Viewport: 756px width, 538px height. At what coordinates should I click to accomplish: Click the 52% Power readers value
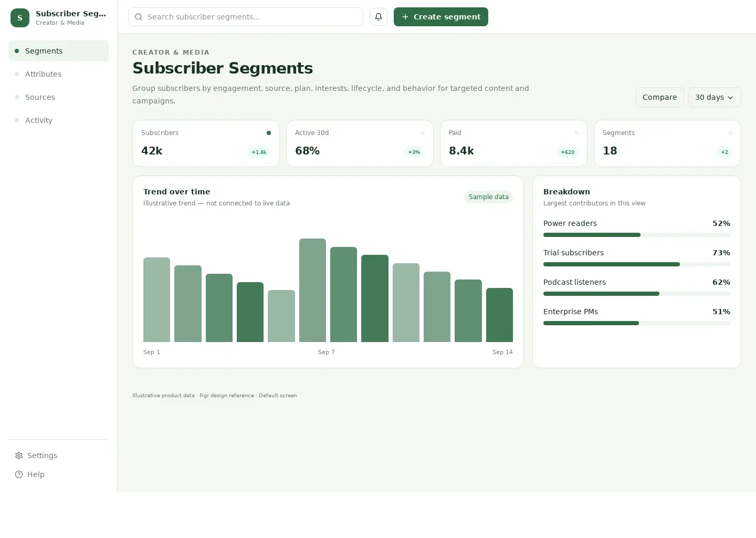click(721, 223)
